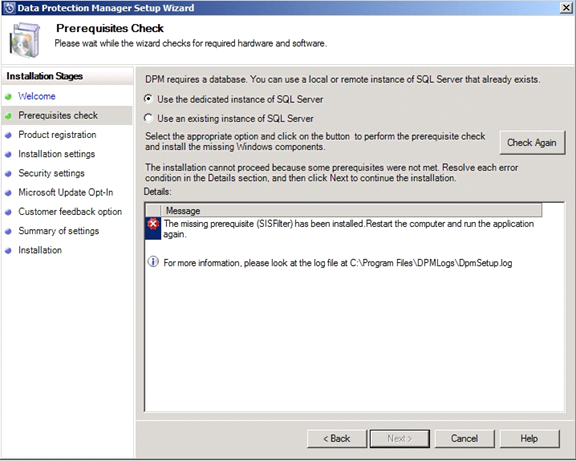The image size is (576, 461).
Task: Click the Check Again button
Action: [532, 143]
